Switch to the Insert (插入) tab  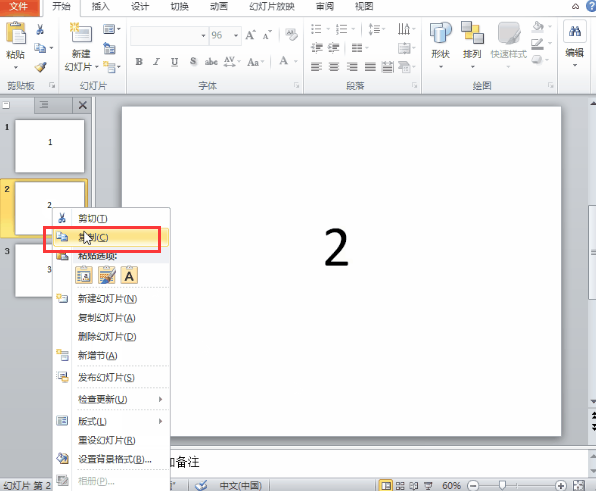click(x=100, y=6)
